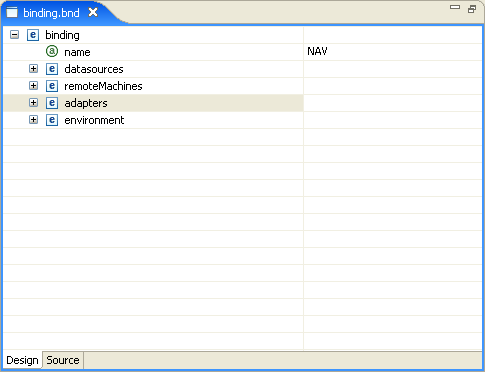Collapse the binding root node

(14, 35)
